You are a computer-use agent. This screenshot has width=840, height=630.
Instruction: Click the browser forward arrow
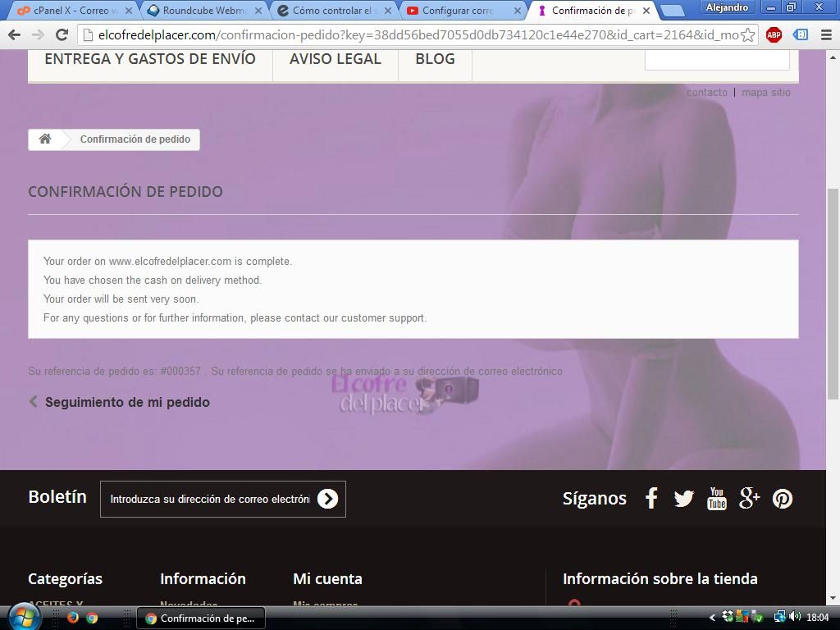click(x=38, y=35)
